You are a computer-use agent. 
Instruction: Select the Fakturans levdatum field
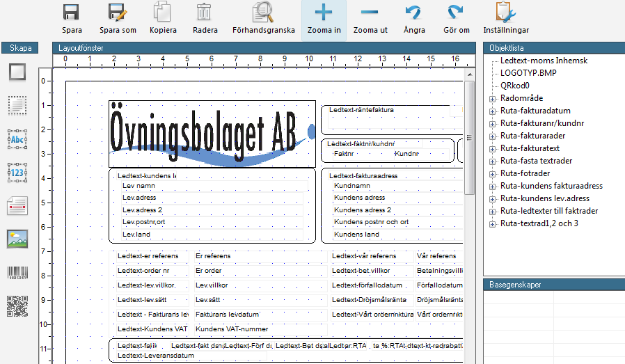point(260,315)
